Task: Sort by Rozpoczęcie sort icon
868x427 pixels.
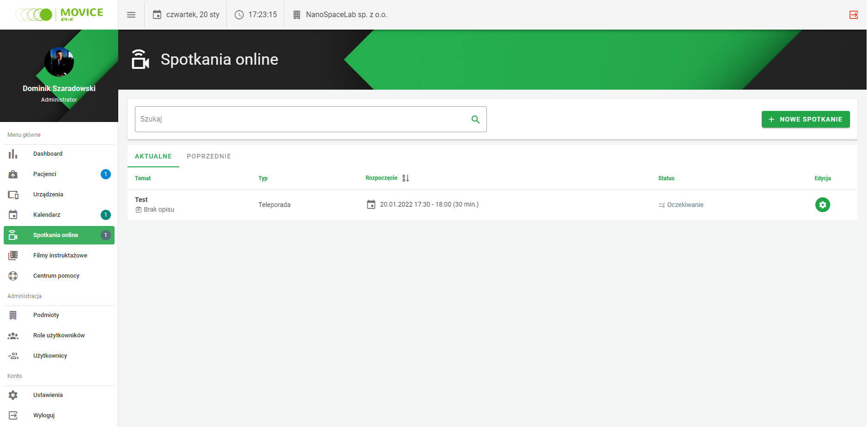Action: click(406, 178)
